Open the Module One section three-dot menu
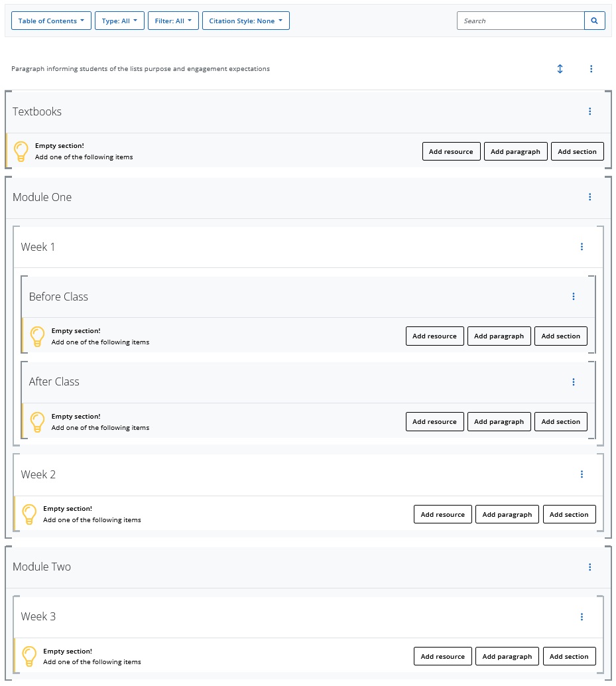This screenshot has width=616, height=686. click(589, 197)
